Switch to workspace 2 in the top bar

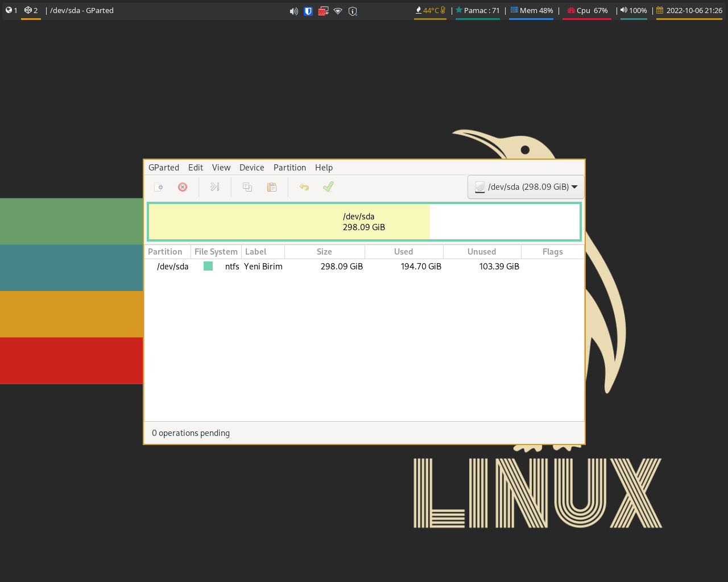31,10
